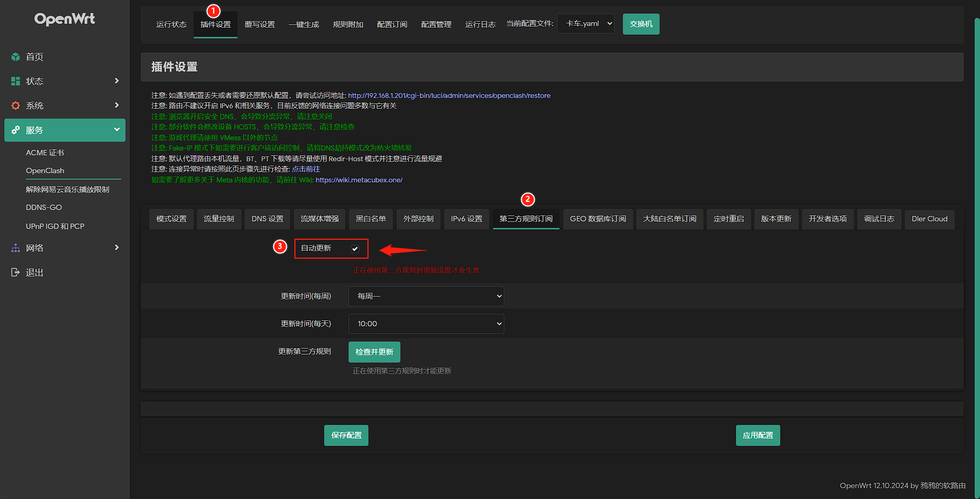980x499 pixels.
Task: Open the 调试日志 sub-tab
Action: click(879, 219)
